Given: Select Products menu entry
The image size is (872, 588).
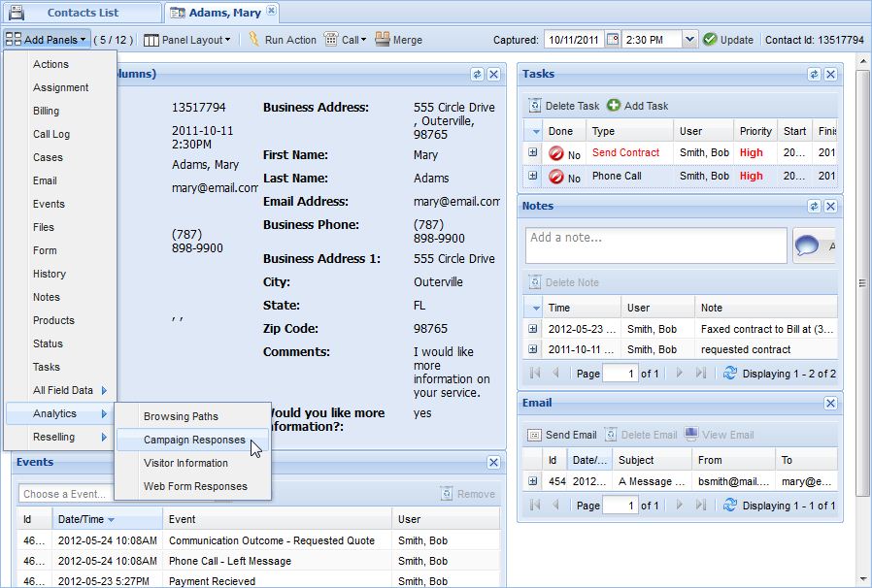Looking at the screenshot, I should tap(53, 320).
